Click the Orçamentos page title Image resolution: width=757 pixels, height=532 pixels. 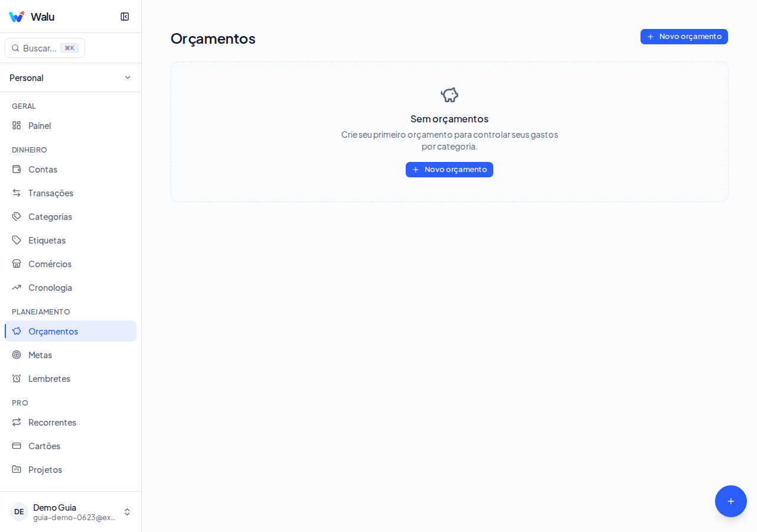pyautogui.click(x=213, y=38)
